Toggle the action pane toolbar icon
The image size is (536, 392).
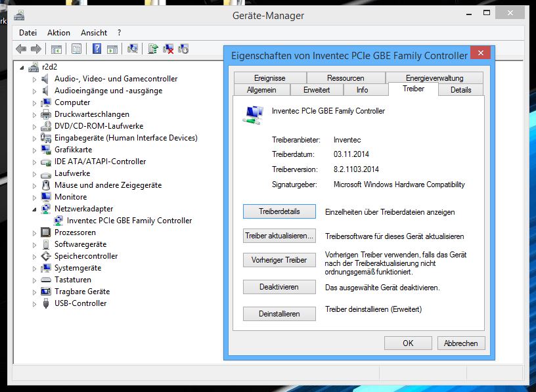click(112, 49)
